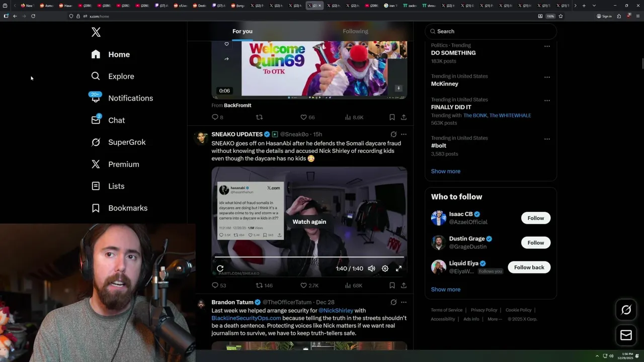Open Grok actions on SNEAKO post
The image size is (644, 362).
tap(393, 134)
